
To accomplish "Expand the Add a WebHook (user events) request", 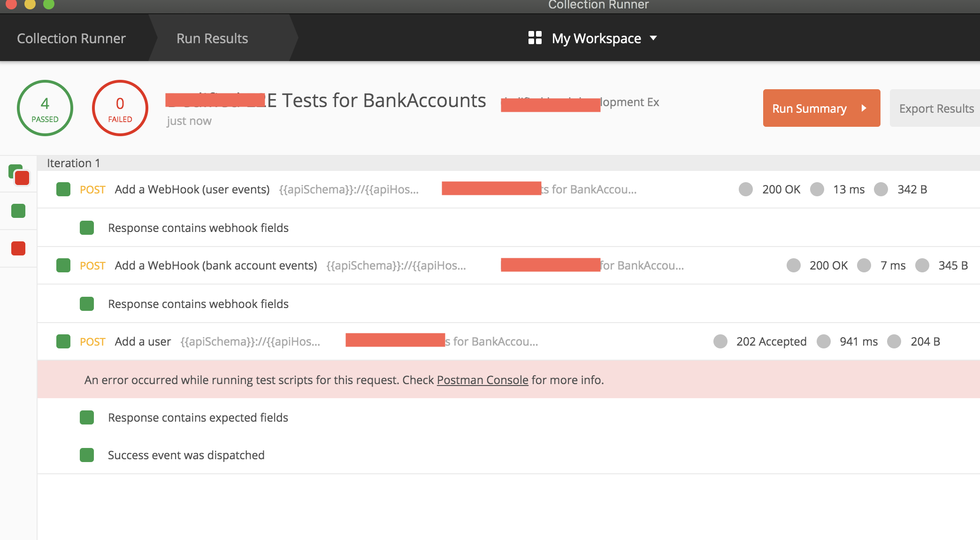I will 192,189.
